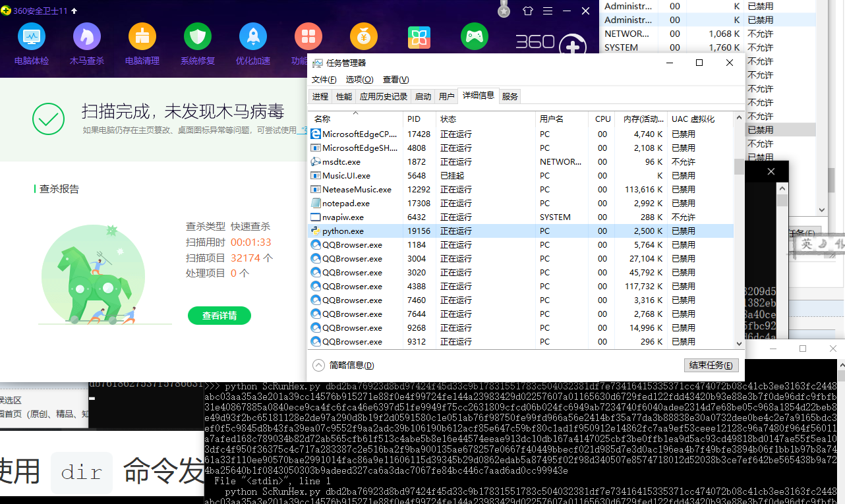Image resolution: width=845 pixels, height=504 pixels.
Task: Click the Music.UI.exe process icon
Action: pyautogui.click(x=316, y=176)
